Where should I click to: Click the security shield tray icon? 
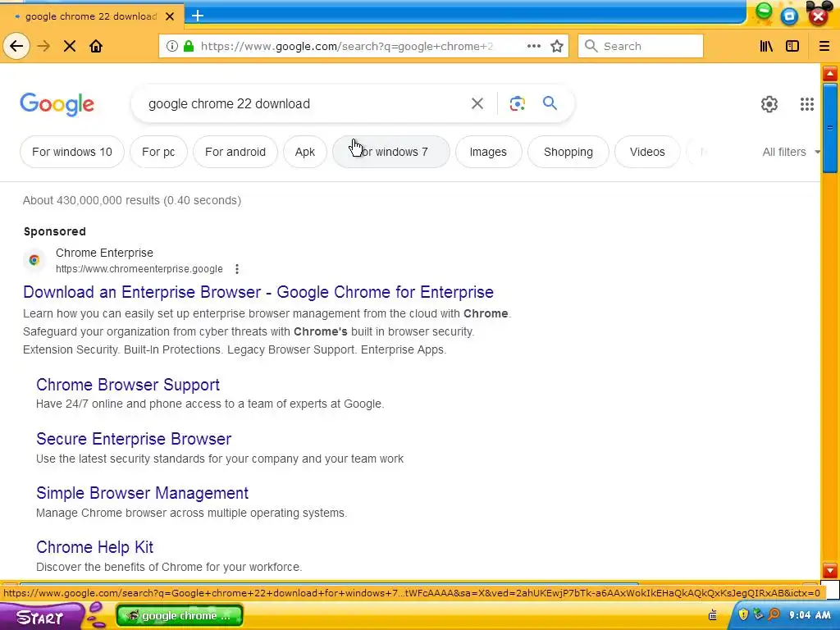743,614
